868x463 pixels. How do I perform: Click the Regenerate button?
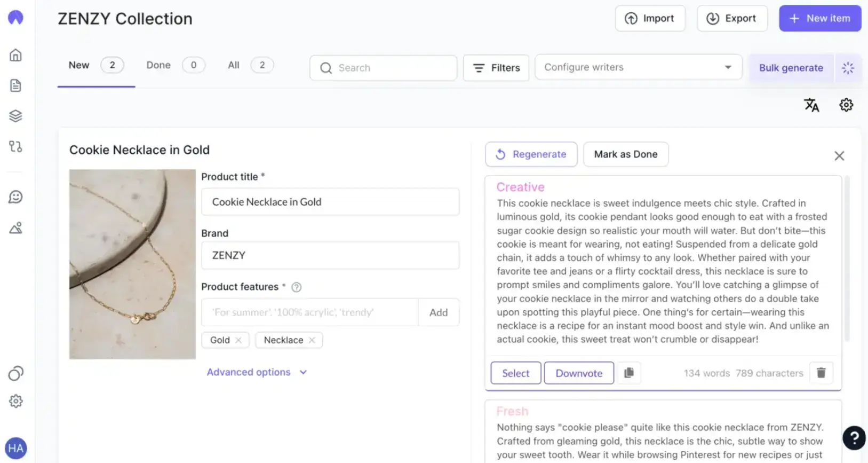pos(531,154)
